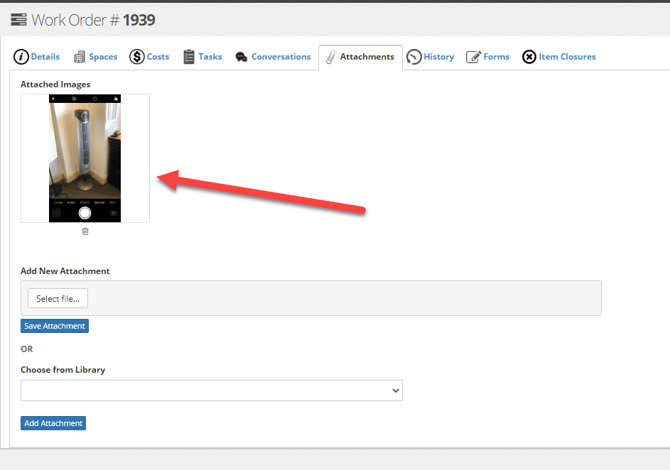This screenshot has height=470, width=670.
Task: Click the Select file button
Action: (x=58, y=298)
